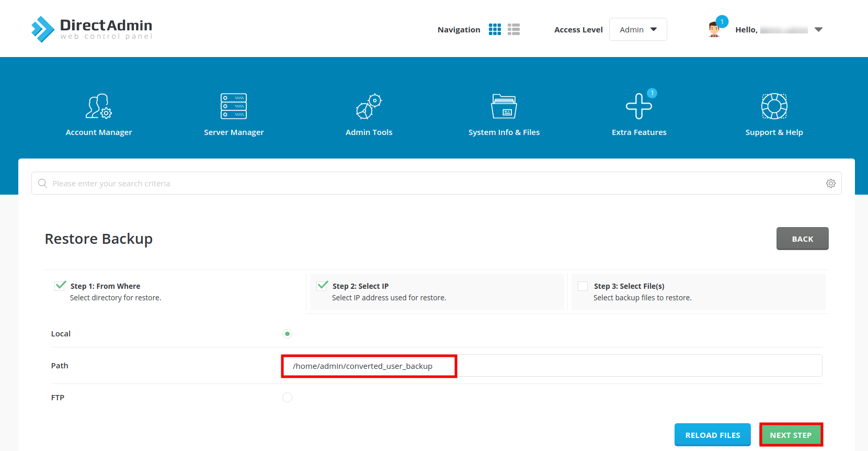Screen dimensions: 868x451
Task: Click Step 1 checkmark box
Action: point(60,285)
